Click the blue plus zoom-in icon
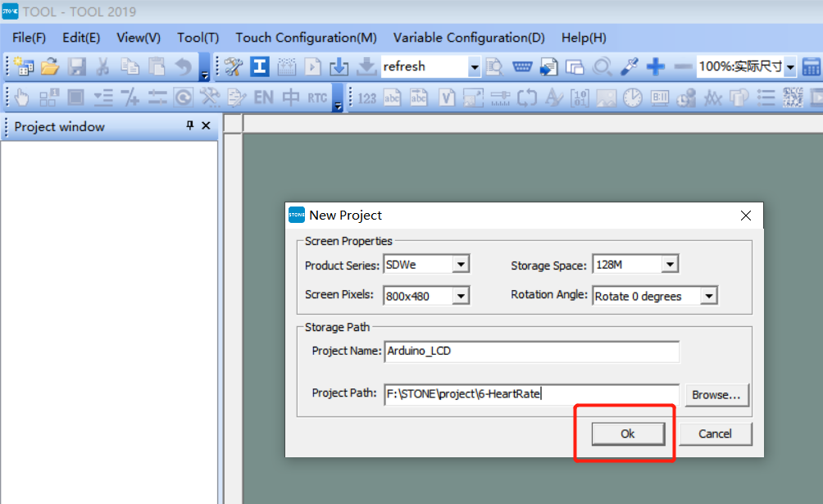Viewport: 823px width, 504px height. coord(656,66)
